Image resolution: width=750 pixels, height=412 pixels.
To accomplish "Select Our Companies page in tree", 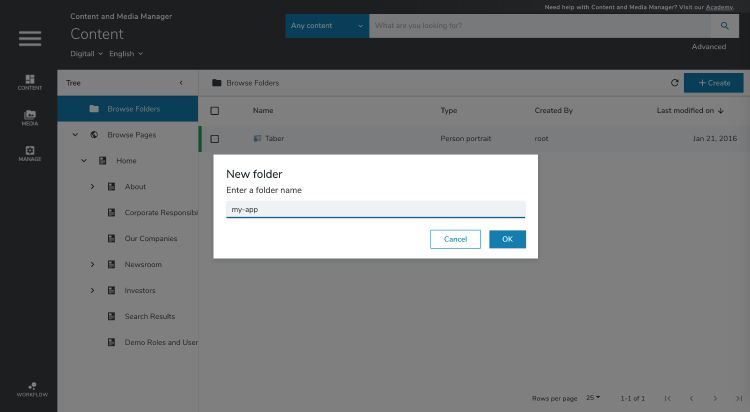I will pyautogui.click(x=150, y=239).
